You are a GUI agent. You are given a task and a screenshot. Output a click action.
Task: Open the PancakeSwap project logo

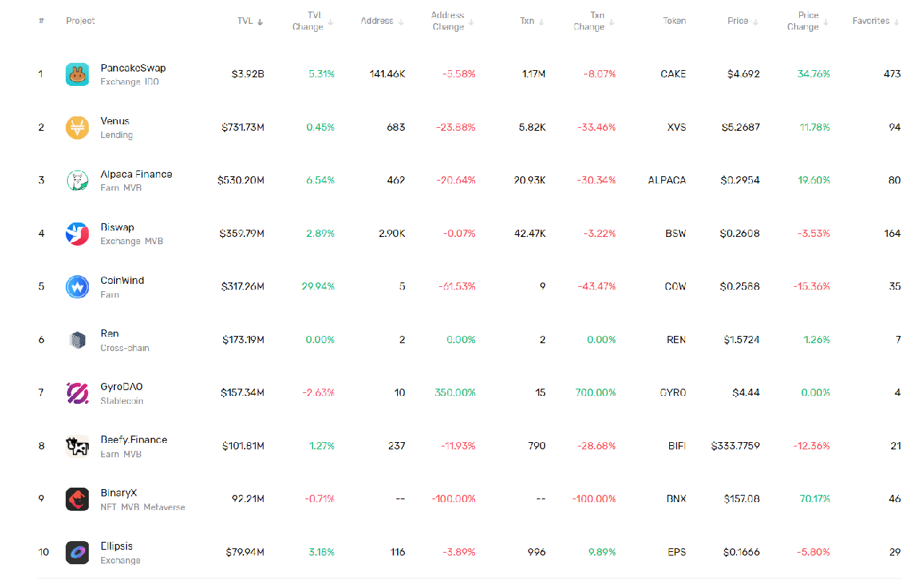coord(77,74)
